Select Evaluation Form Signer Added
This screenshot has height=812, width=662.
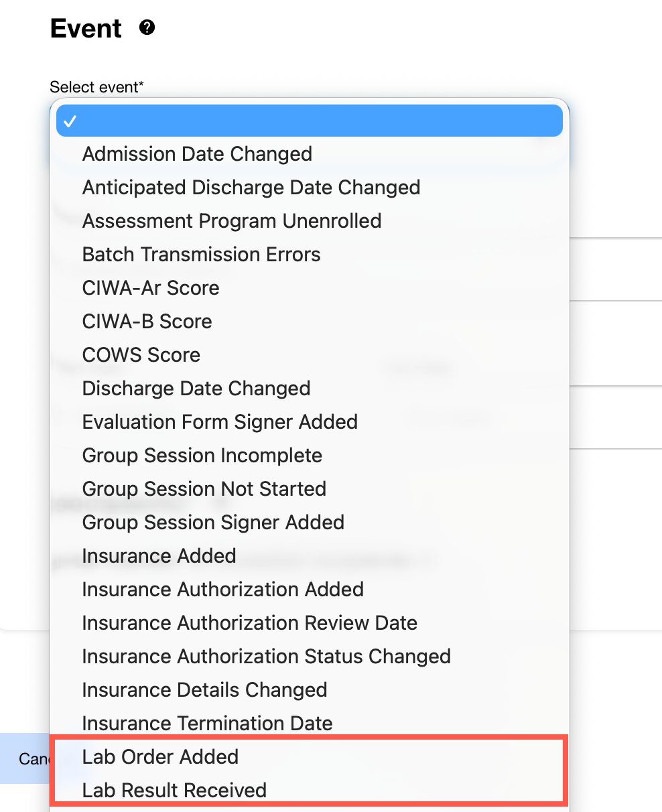(220, 422)
